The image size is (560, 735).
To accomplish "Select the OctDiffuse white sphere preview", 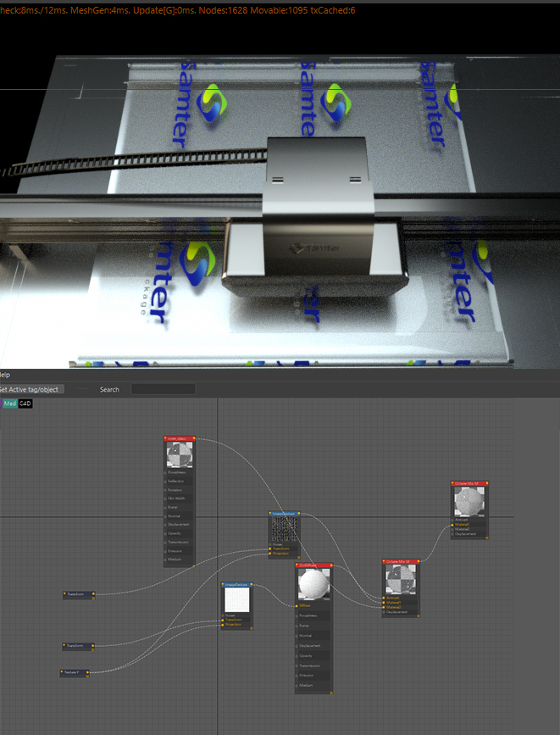I will 313,584.
